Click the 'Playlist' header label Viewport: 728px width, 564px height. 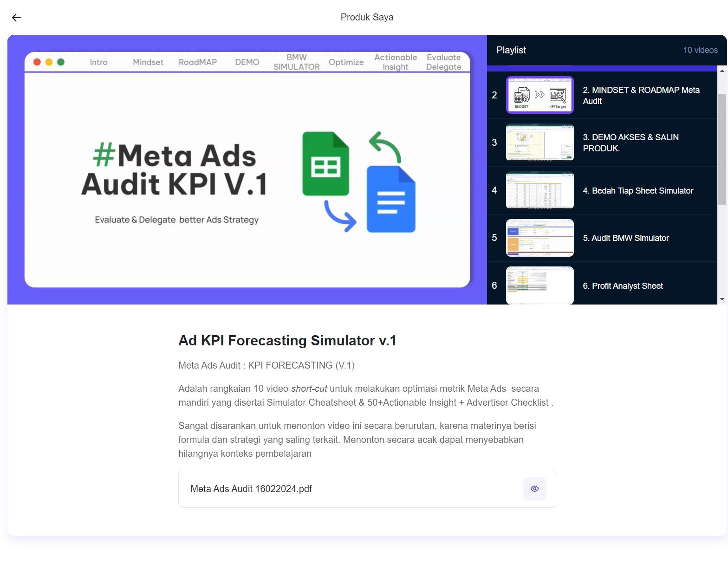point(511,50)
